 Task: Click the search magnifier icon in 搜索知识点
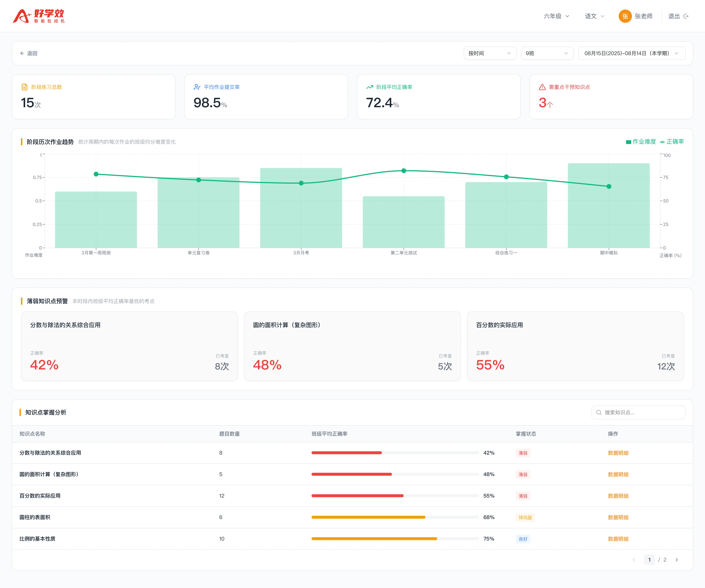coord(599,412)
